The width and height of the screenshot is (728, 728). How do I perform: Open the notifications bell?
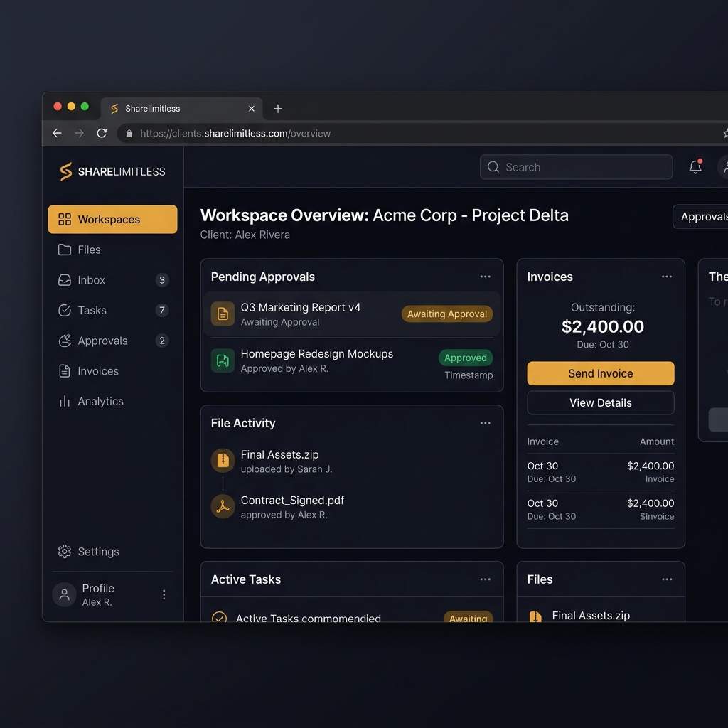(x=695, y=166)
